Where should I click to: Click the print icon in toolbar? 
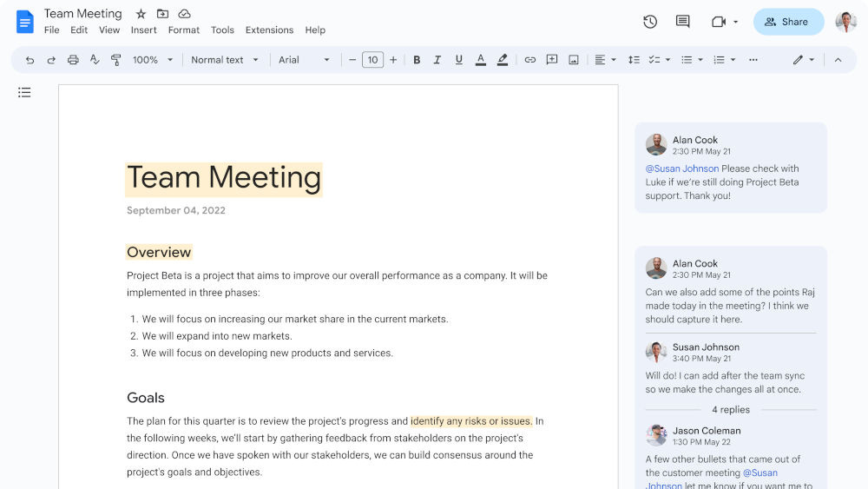tap(73, 60)
